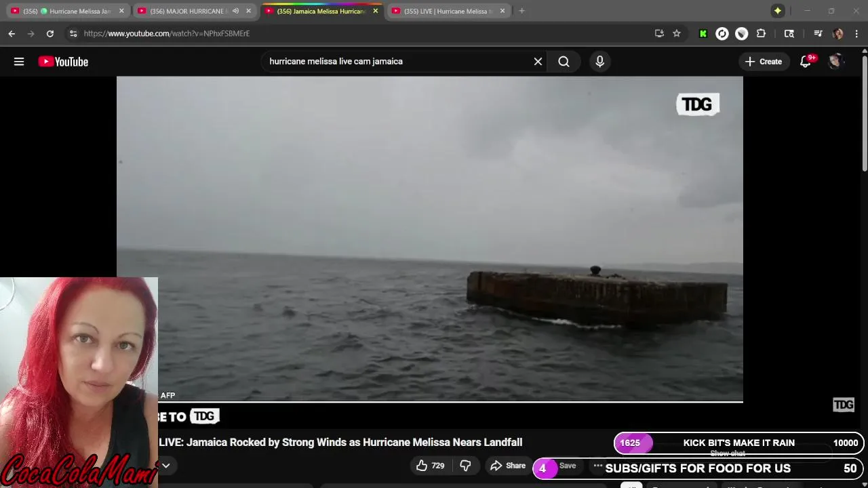The height and width of the screenshot is (488, 868).
Task: Open YouTube notifications bell
Action: 806,62
